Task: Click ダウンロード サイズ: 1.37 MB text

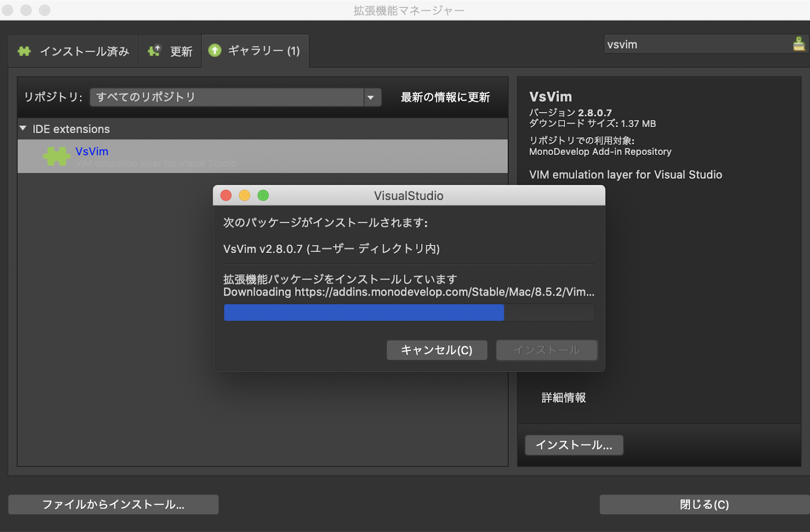Action: point(593,124)
